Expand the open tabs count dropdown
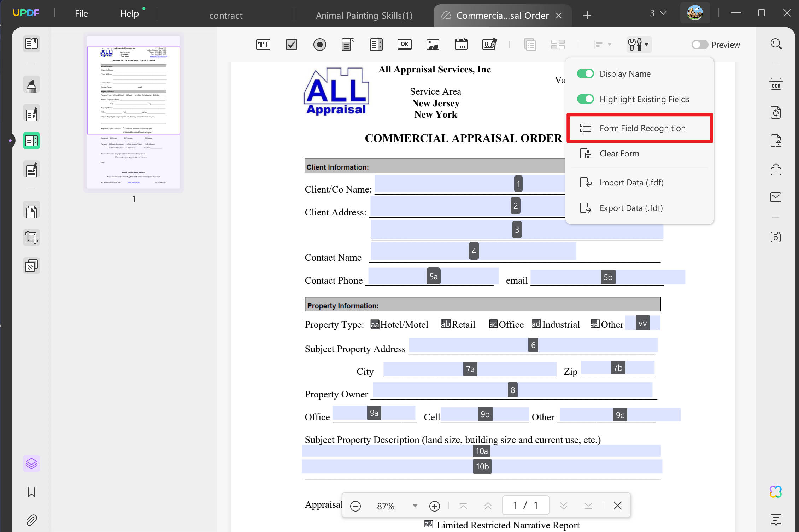Viewport: 799px width, 532px height. [658, 13]
